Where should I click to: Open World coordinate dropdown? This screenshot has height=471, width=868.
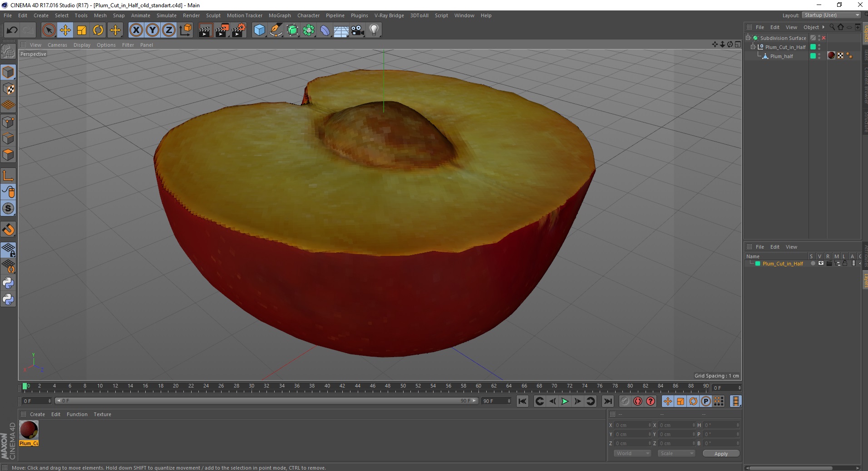[632, 453]
